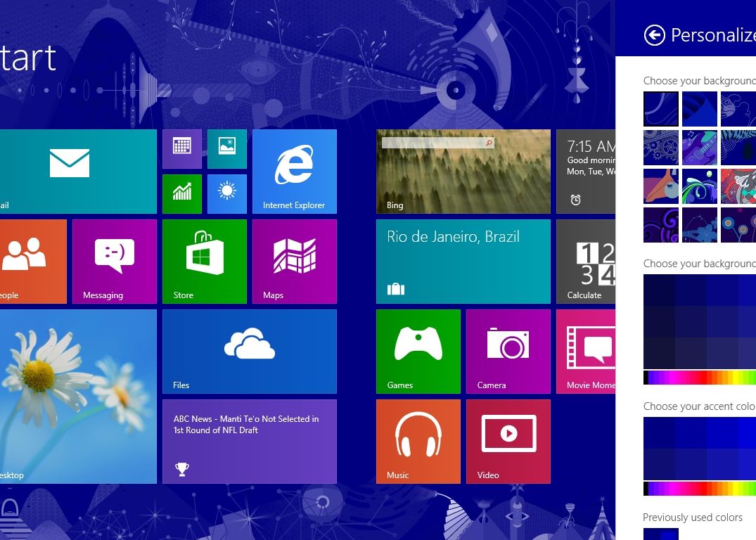Launch Internet Explorer from its tile
Viewport: 756px width, 540px height.
click(x=295, y=171)
